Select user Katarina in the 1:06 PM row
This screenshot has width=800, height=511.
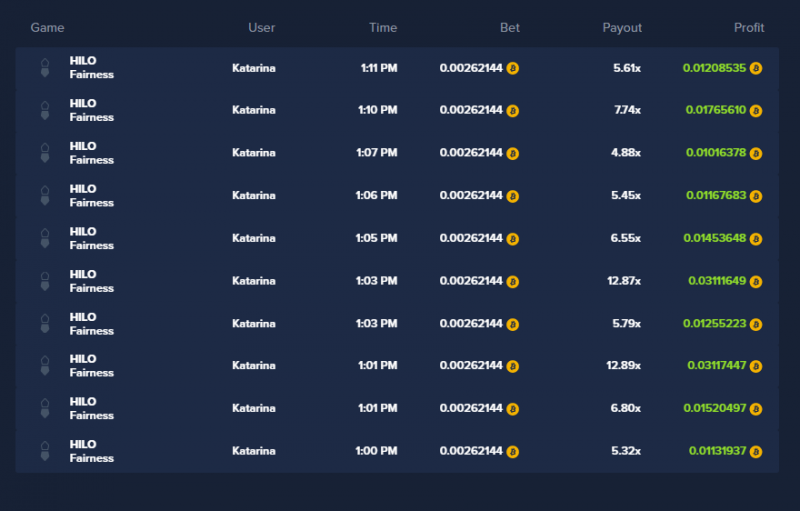254,196
